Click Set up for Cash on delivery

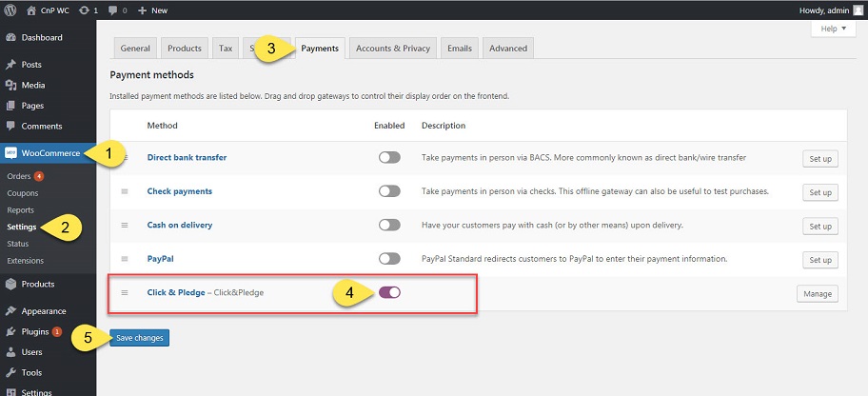coord(820,226)
